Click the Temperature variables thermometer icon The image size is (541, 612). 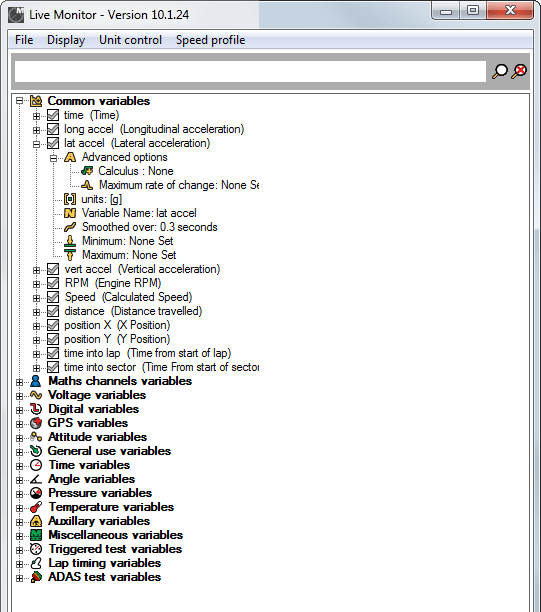click(x=36, y=507)
